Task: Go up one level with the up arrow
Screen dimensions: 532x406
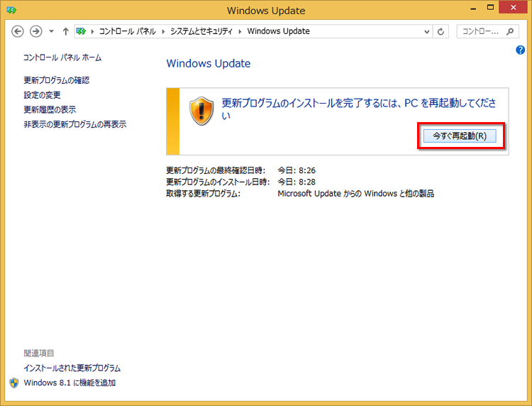Action: pyautogui.click(x=65, y=31)
